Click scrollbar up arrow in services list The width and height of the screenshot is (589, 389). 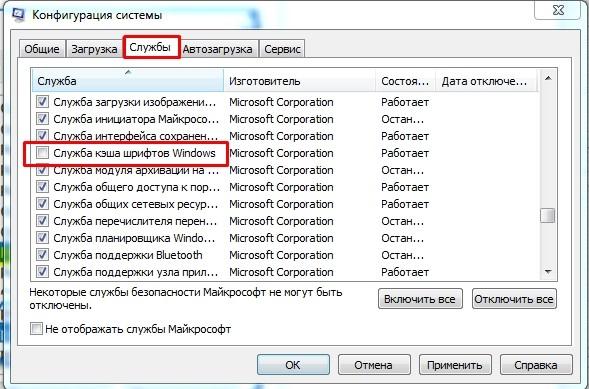coord(548,78)
